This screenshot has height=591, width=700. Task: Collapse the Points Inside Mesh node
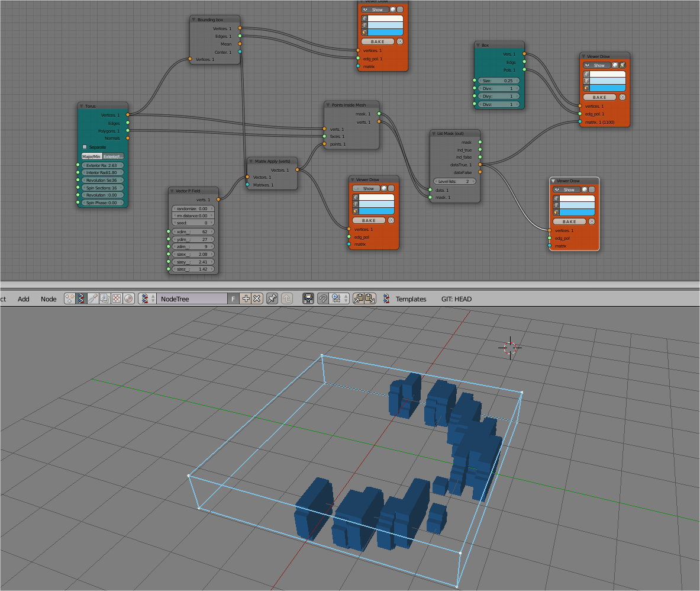coord(328,105)
